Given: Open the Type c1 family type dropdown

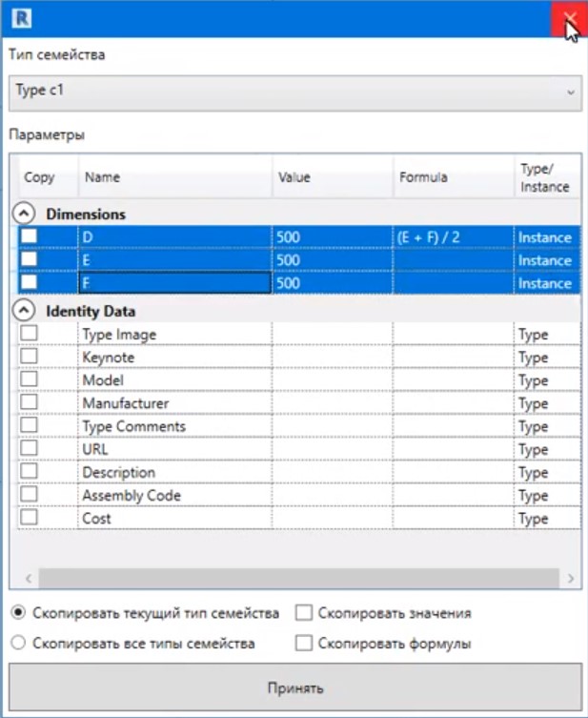Looking at the screenshot, I should click(294, 92).
